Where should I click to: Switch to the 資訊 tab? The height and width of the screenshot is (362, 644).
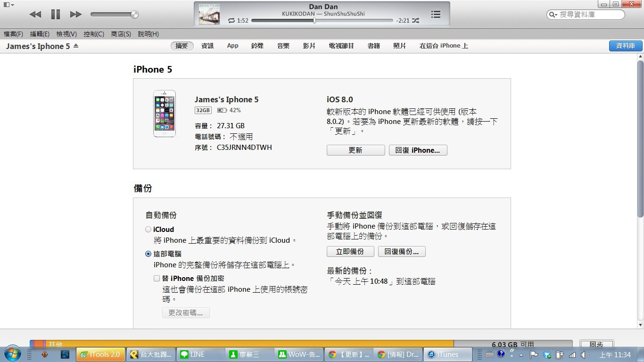207,46
